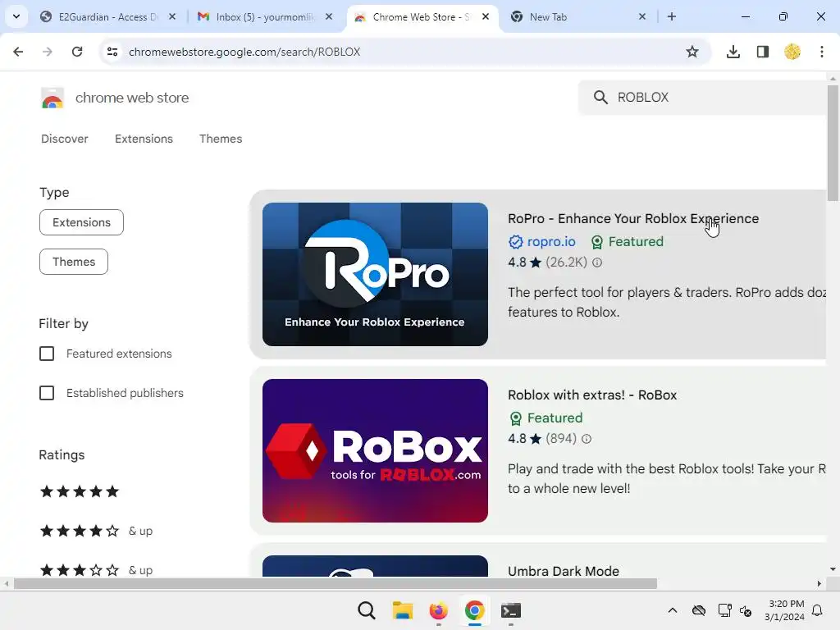Screen dimensions: 840x630
Task: Open Windows taskbar search
Action: tap(367, 610)
